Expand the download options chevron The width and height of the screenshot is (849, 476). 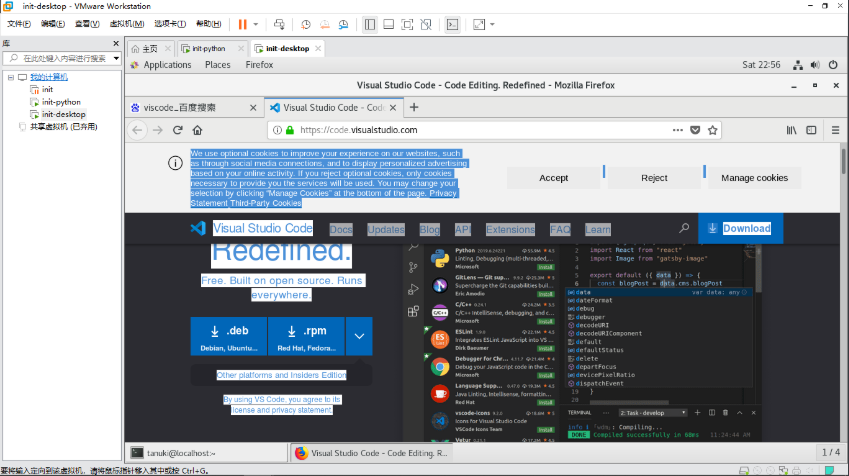pyautogui.click(x=359, y=336)
